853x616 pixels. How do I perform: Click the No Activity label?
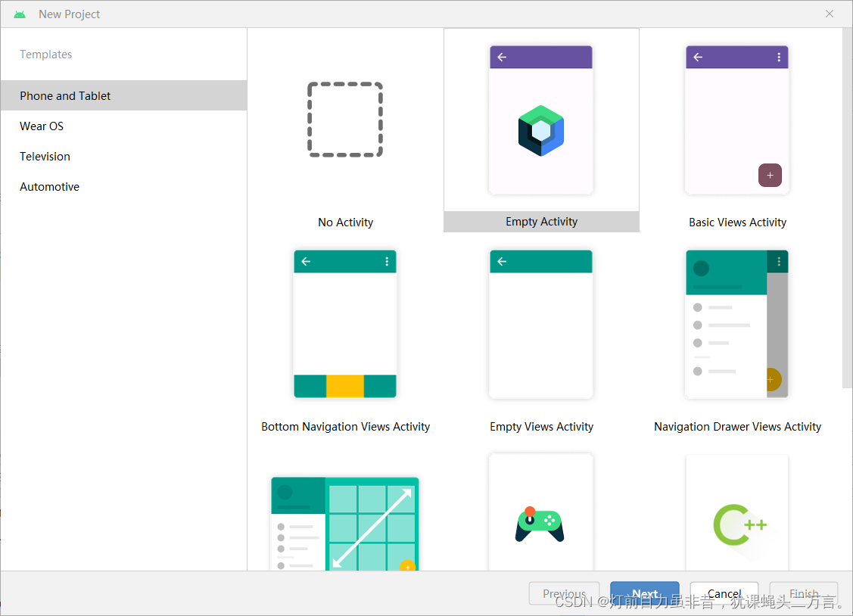pyautogui.click(x=345, y=222)
